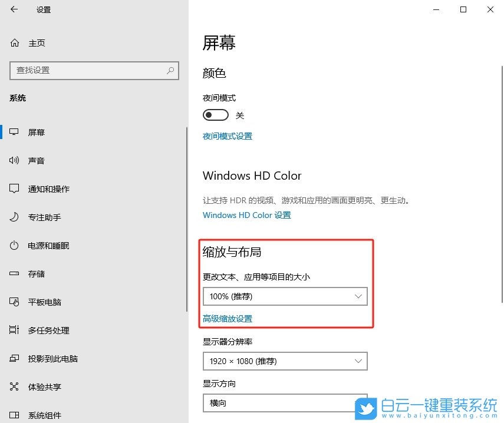The width and height of the screenshot is (504, 423).
Task: Click the Windows HD Color 设置 link
Action: [246, 215]
